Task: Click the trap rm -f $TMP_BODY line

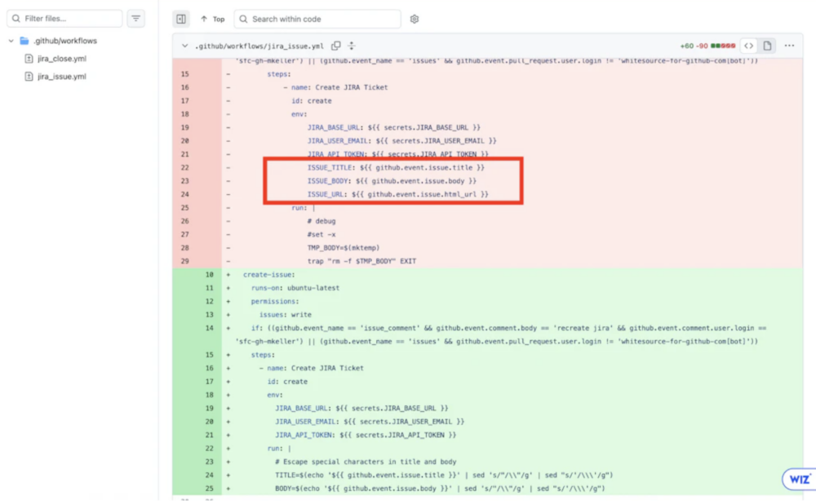Action: 361,261
